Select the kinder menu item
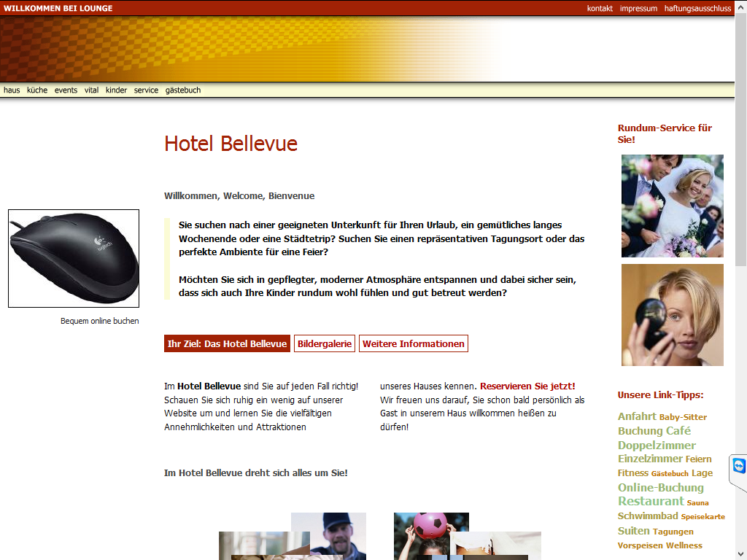The image size is (747, 560). pos(116,90)
